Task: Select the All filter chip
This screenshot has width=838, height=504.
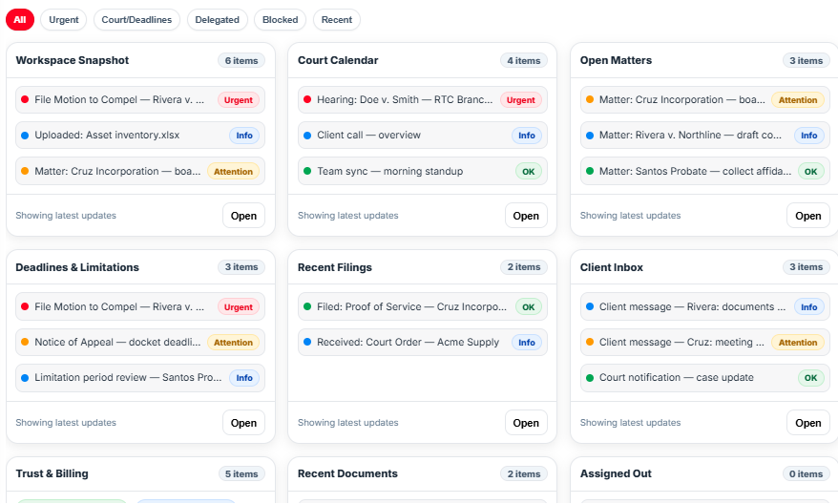Action: pyautogui.click(x=20, y=19)
